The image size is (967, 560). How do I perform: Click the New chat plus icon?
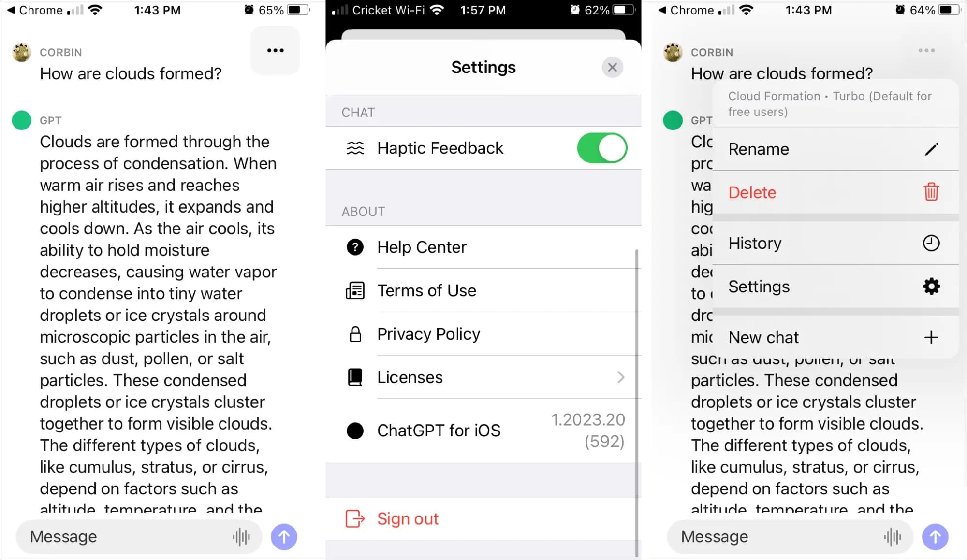pyautogui.click(x=932, y=337)
